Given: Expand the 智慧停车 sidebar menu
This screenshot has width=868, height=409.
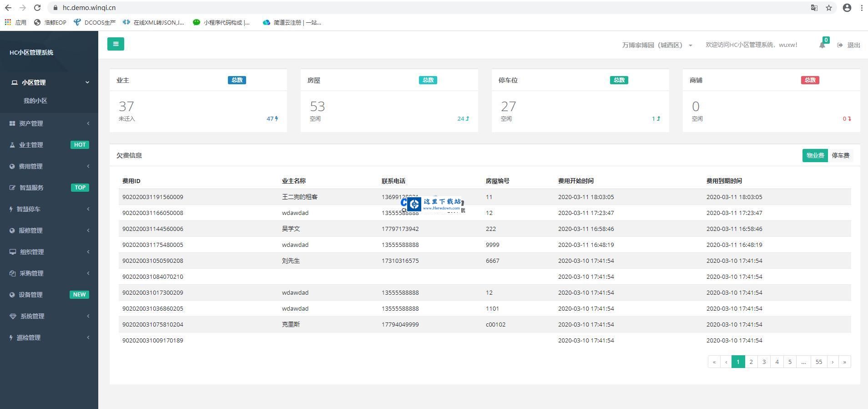Looking at the screenshot, I should pos(49,209).
